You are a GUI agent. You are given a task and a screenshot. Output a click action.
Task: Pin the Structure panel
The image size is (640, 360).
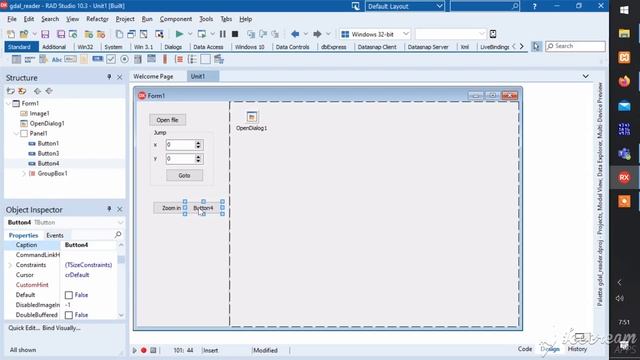[109, 77]
